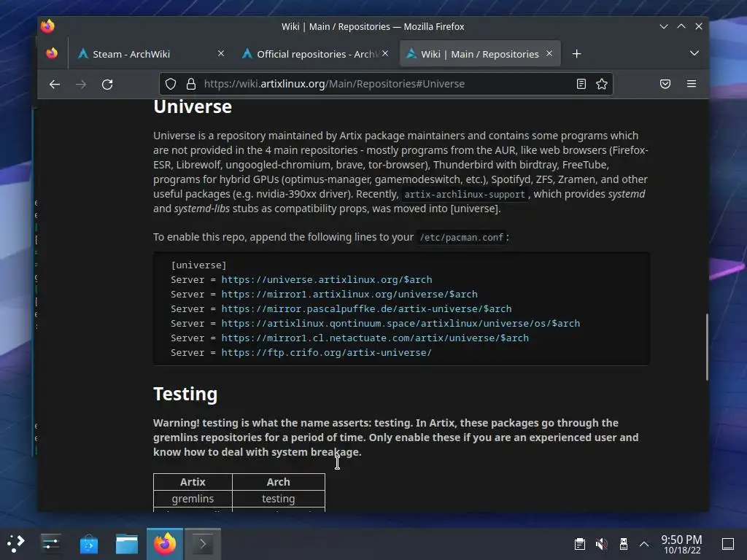Open mirror.pascalpuffke.de artix-universe link
747x560 pixels.
[x=366, y=308]
